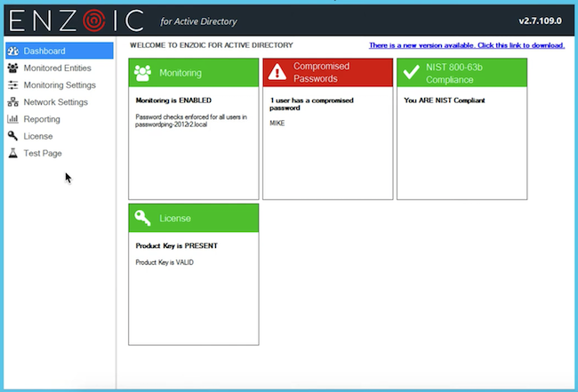Click the Monitored Entities people icon
Image resolution: width=578 pixels, height=392 pixels.
point(12,68)
